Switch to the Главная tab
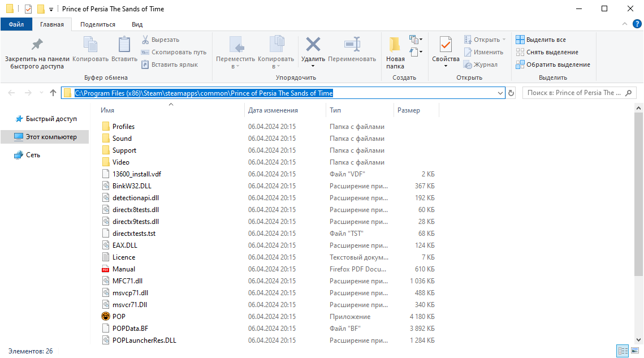644x358 pixels. point(52,24)
